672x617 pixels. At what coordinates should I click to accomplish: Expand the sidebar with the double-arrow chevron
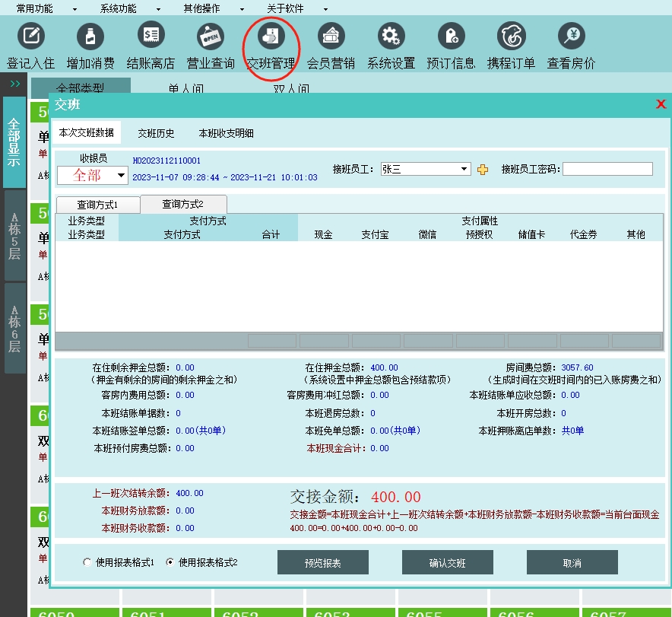point(14,83)
